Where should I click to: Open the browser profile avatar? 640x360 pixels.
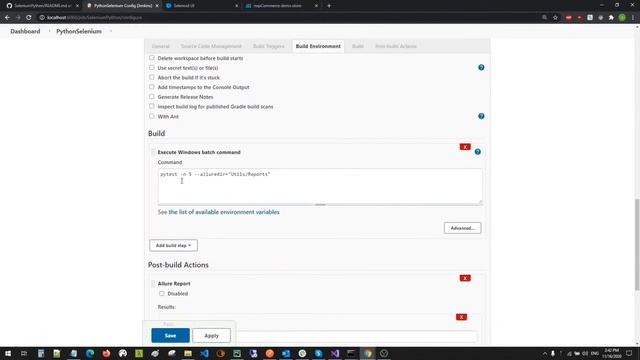622,18
